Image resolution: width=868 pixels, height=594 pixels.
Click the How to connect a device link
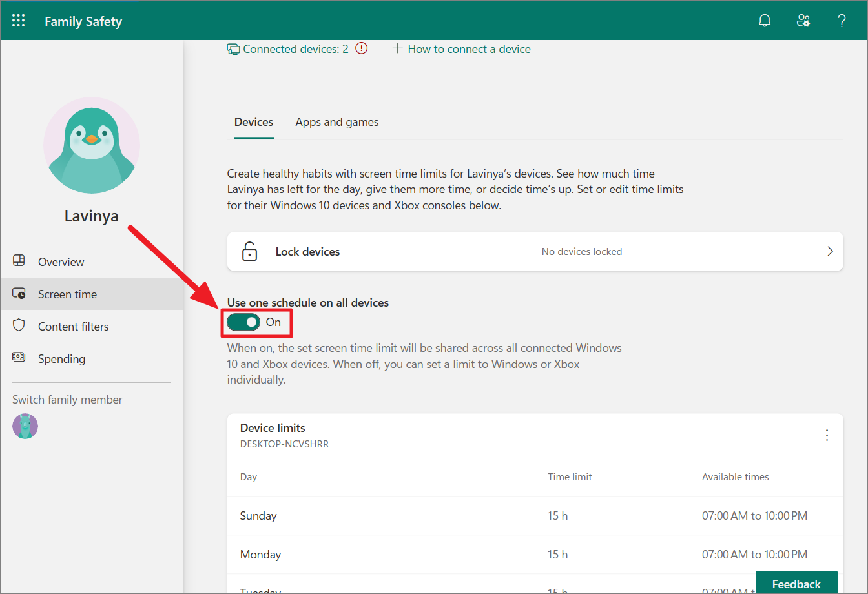coord(462,49)
